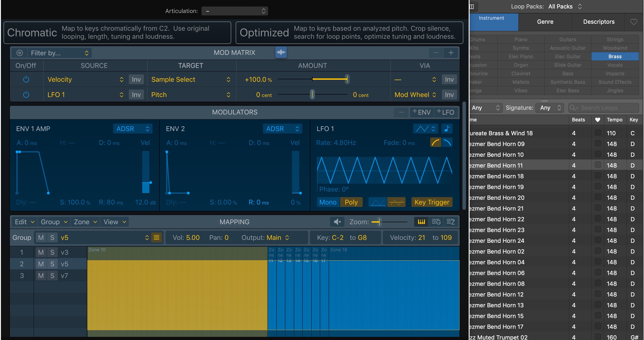Click the note sync icon next to LFO waveform
The height and width of the screenshot is (340, 644).
pyautogui.click(x=447, y=128)
